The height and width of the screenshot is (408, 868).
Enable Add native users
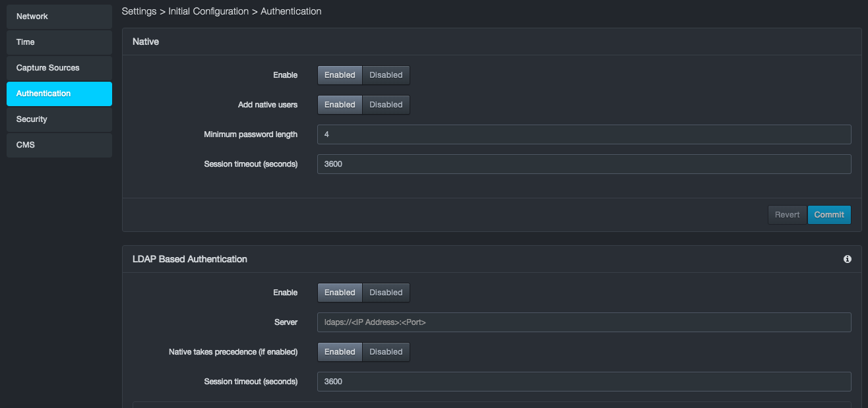click(x=340, y=105)
